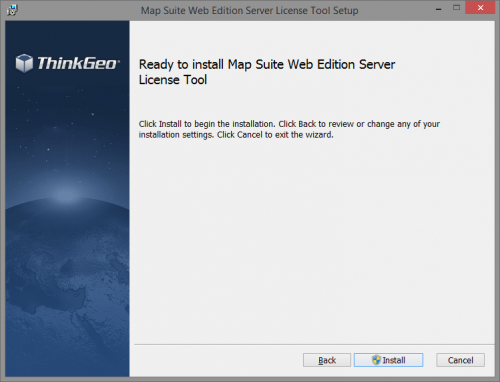Click the empty white content area

pyautogui.click(x=312, y=240)
